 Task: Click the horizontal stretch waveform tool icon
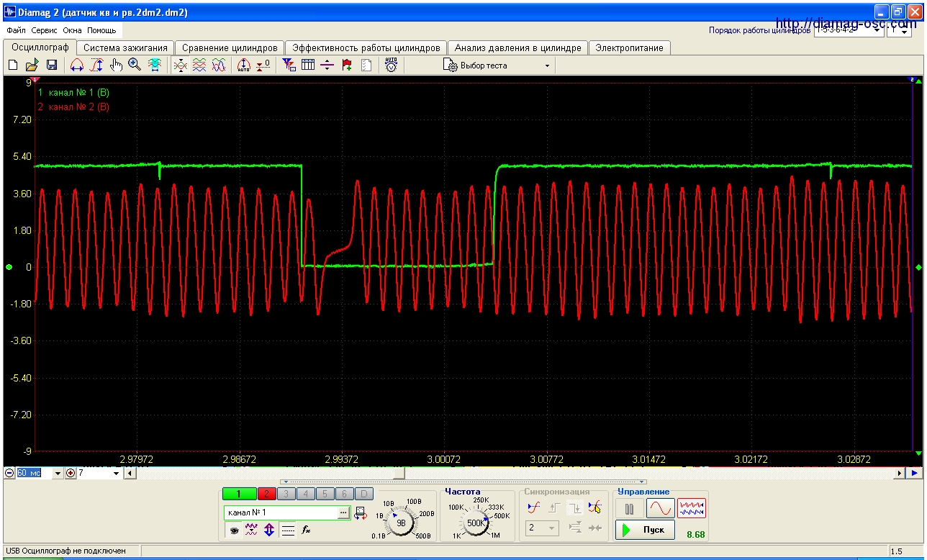77,66
